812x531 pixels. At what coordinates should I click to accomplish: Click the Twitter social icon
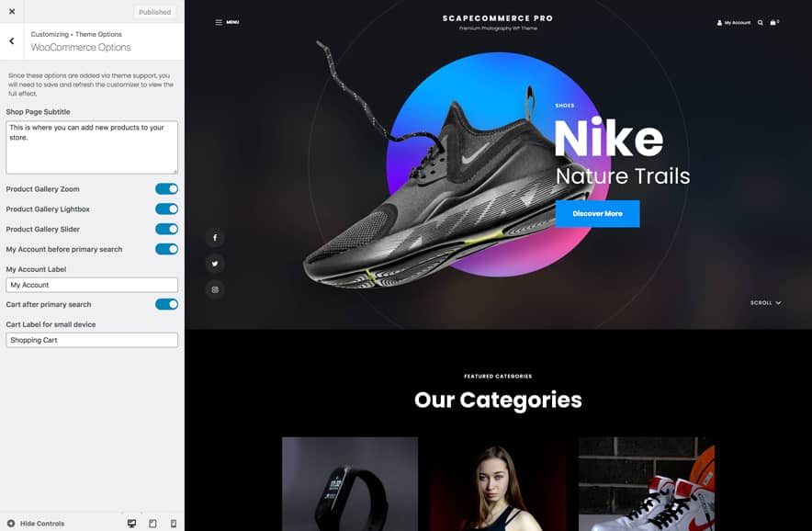click(x=215, y=264)
